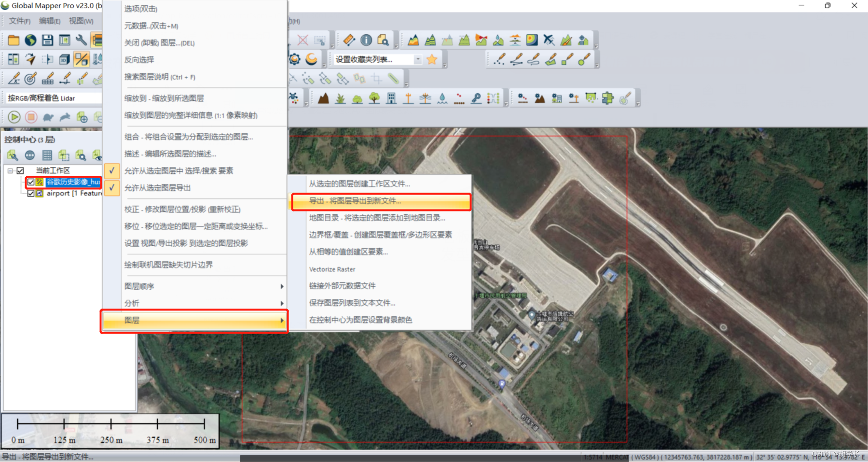The image size is (868, 462).
Task: Click the feature info circle-i icon
Action: click(x=366, y=40)
